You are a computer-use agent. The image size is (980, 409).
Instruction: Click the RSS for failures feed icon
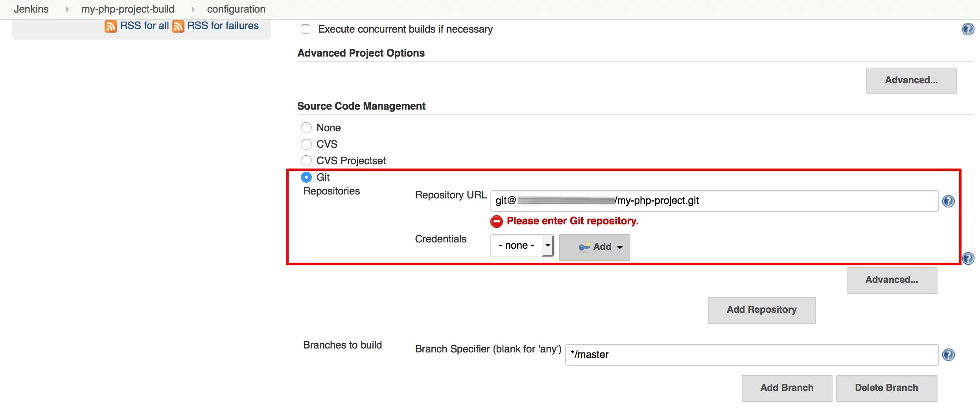click(178, 26)
